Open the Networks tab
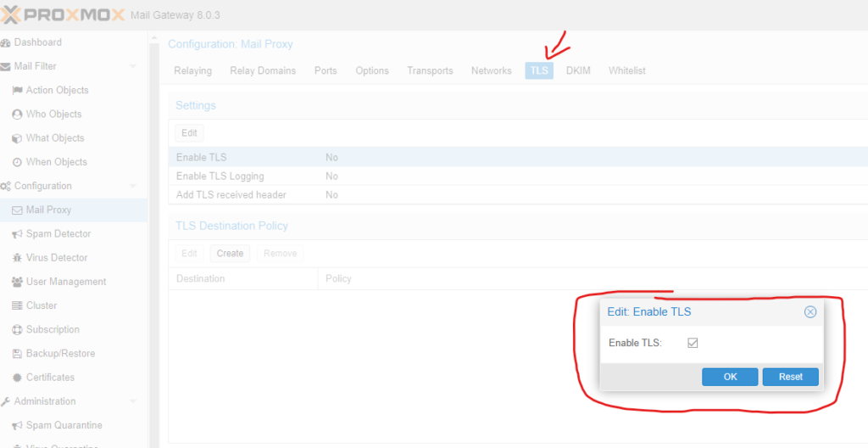The height and width of the screenshot is (448, 868). 492,71
